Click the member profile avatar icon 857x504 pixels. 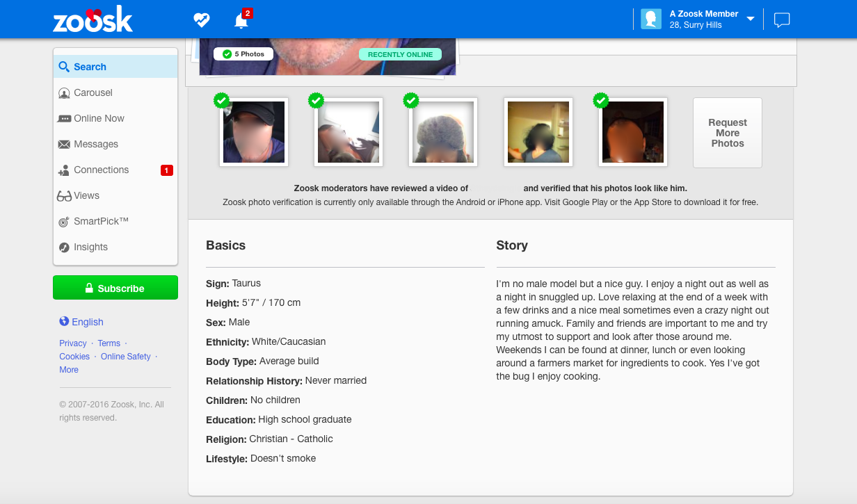[651, 19]
